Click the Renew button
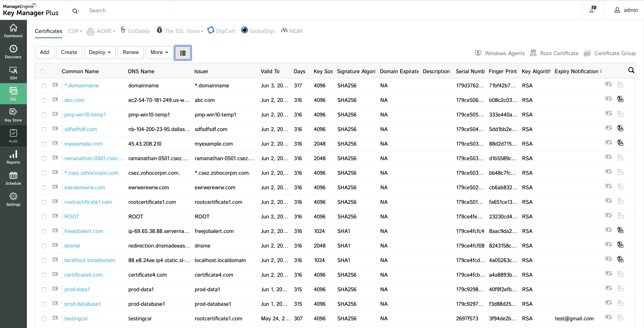This screenshot has height=328, width=644. tap(131, 52)
